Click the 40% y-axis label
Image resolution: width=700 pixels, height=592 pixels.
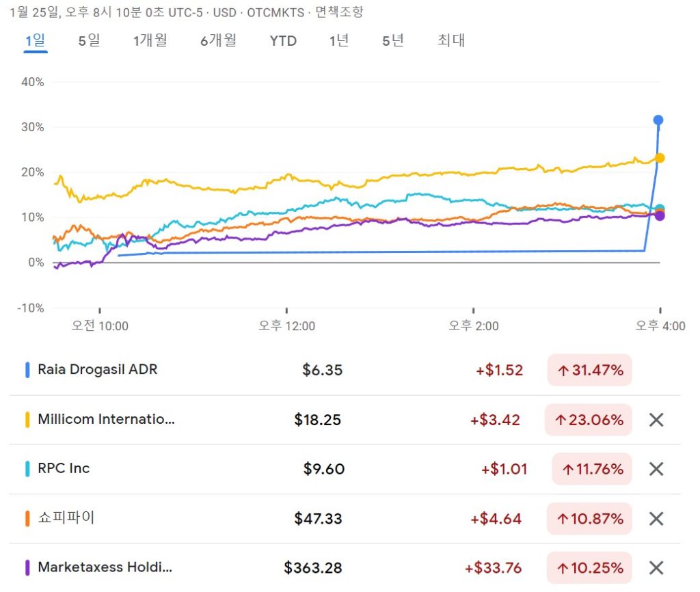[33, 82]
